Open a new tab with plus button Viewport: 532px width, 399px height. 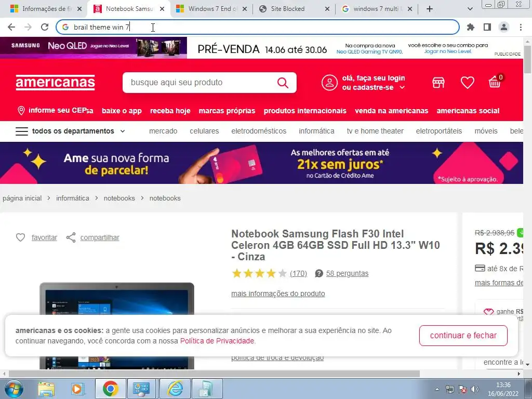pyautogui.click(x=430, y=9)
